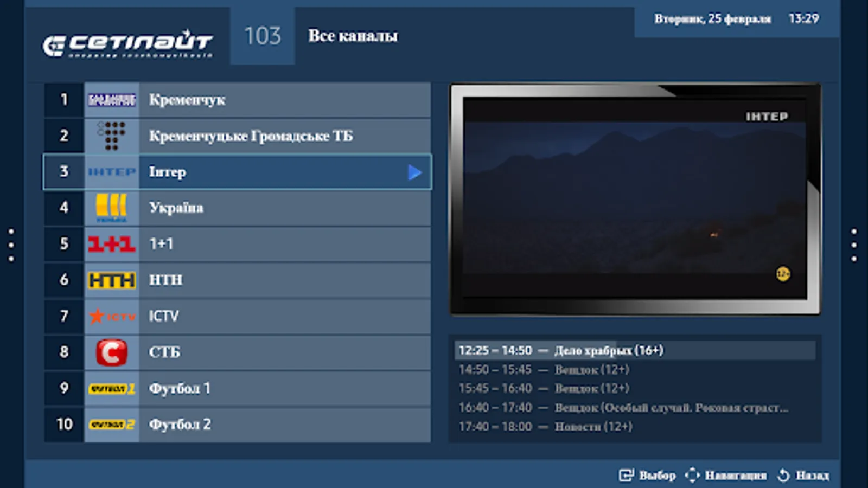Select the Інтер channel name
The width and height of the screenshot is (868, 488).
pyautogui.click(x=168, y=172)
